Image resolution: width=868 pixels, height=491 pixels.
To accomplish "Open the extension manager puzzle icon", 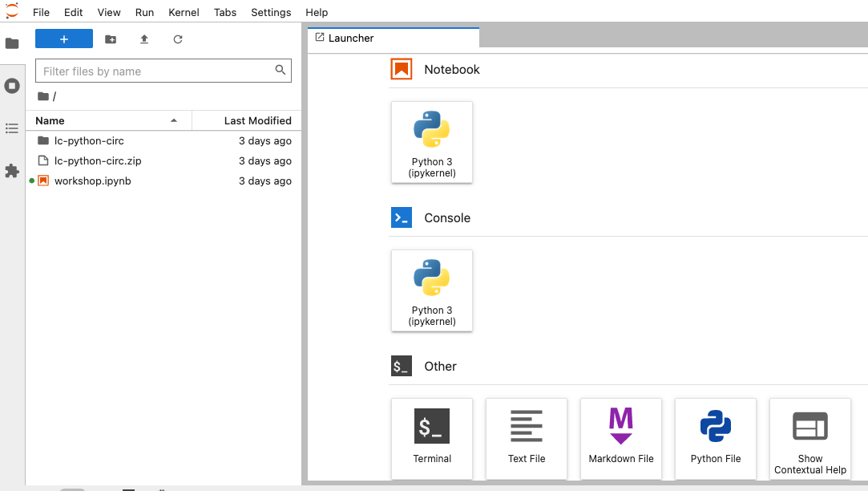I will tap(12, 171).
